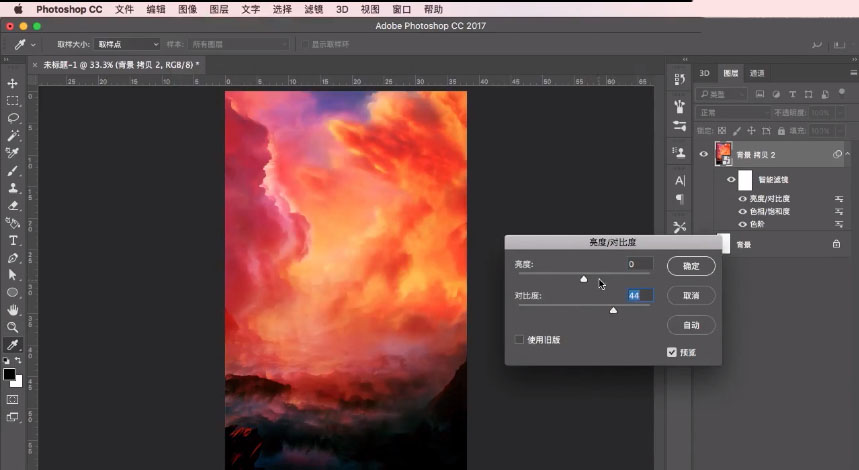Screen dimensions: 859x470
Task: Select the Eraser tool
Action: pos(12,205)
